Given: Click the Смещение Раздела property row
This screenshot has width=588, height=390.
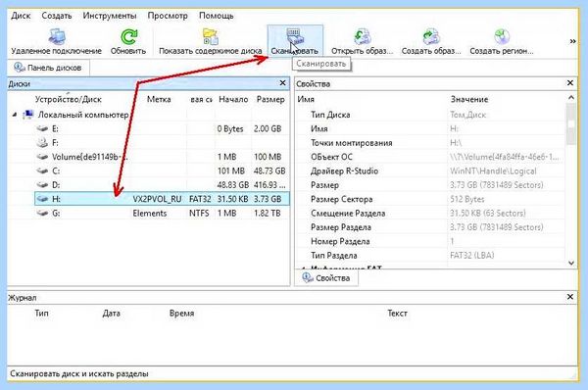Looking at the screenshot, I should pyautogui.click(x=430, y=214).
